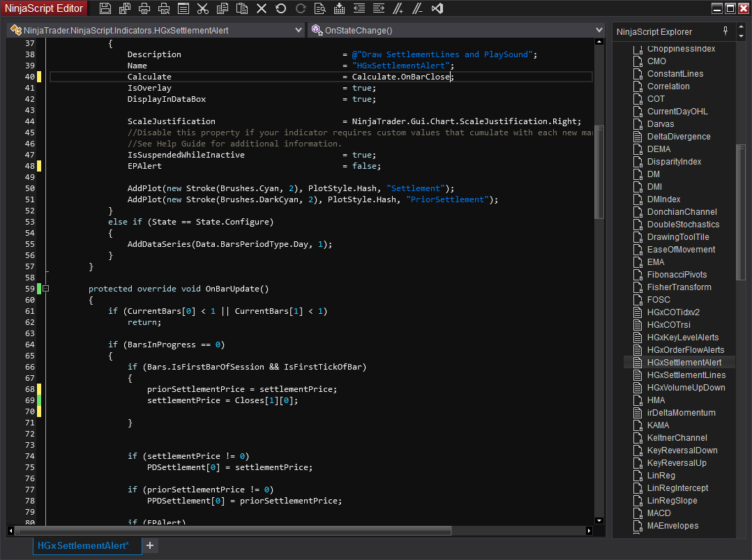Add a new tab with plus button

click(150, 545)
